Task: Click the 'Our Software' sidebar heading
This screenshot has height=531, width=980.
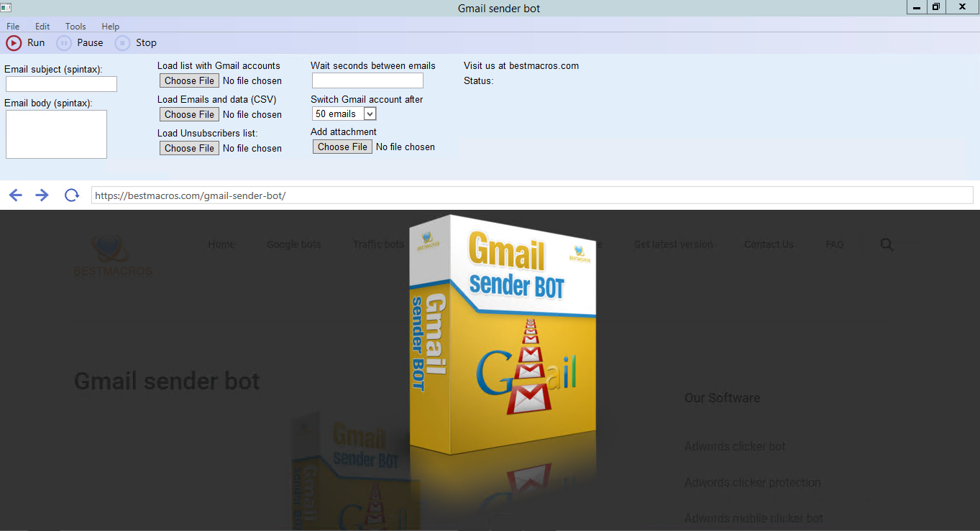Action: click(722, 398)
